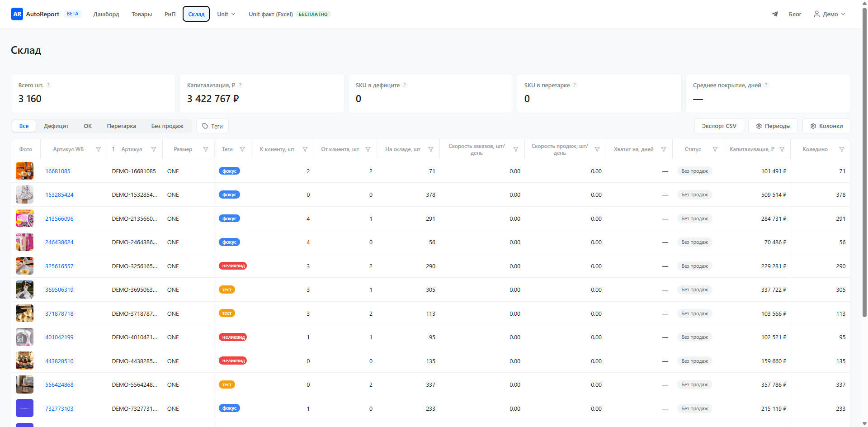Viewport: 868px width, 427px height.
Task: Show help tooltip for Среднее покрытие, дней
Action: point(766,85)
